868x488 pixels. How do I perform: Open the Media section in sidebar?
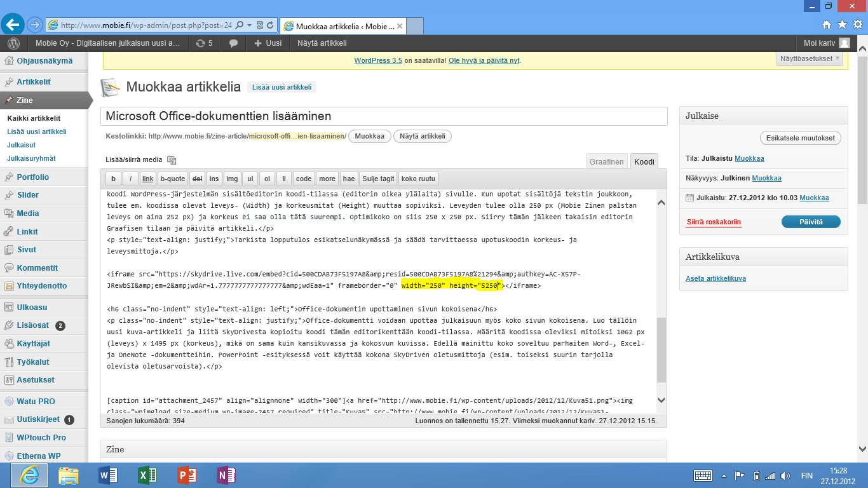(x=28, y=213)
